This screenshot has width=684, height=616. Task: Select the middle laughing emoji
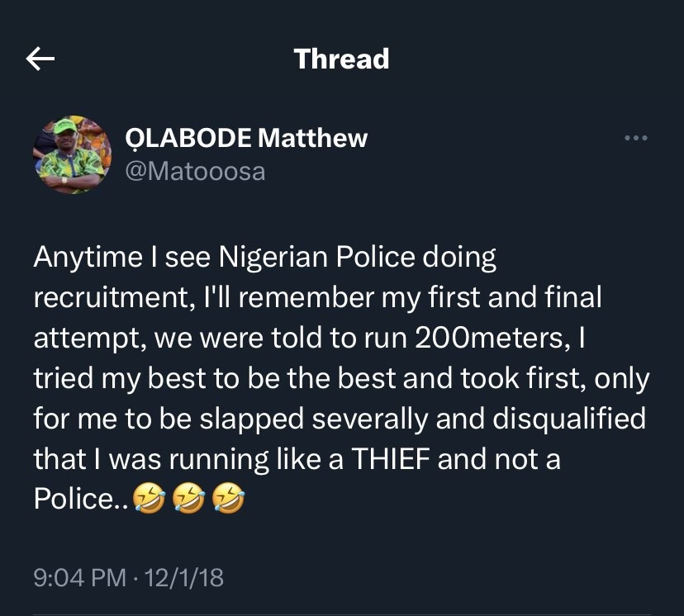point(189,498)
